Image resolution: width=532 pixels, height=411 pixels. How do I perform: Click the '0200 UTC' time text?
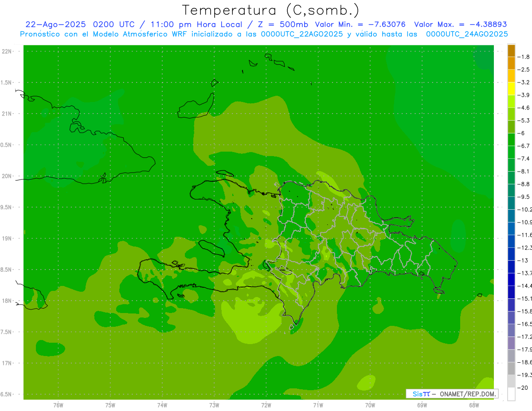113,24
